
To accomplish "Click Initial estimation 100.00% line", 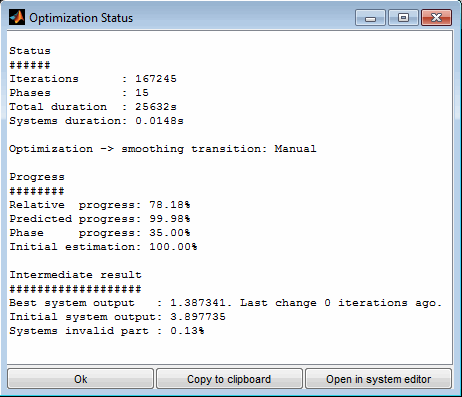I will [103, 247].
